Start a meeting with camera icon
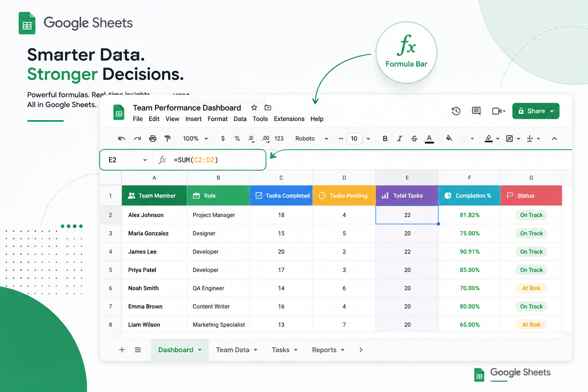Viewport: 588px width, 392px height. pyautogui.click(x=497, y=111)
